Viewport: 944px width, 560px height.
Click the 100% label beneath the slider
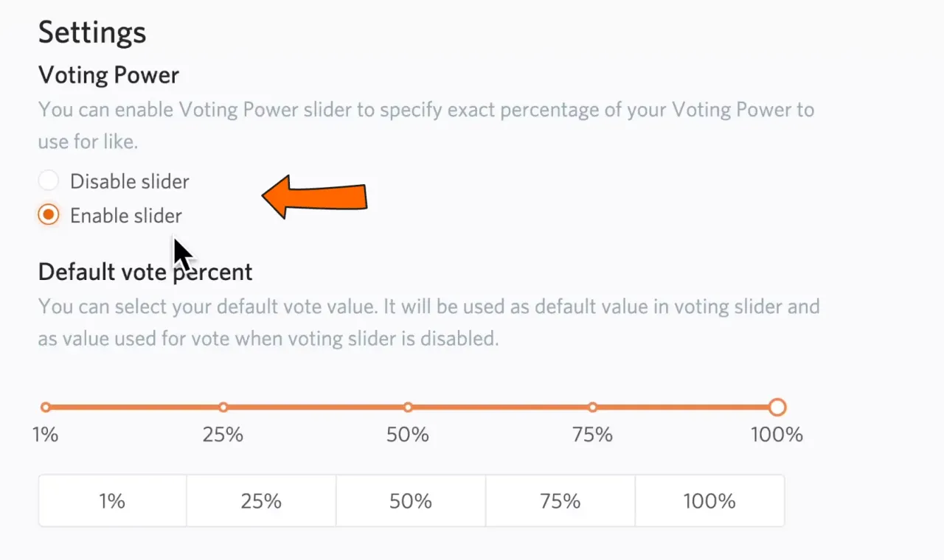(x=777, y=435)
